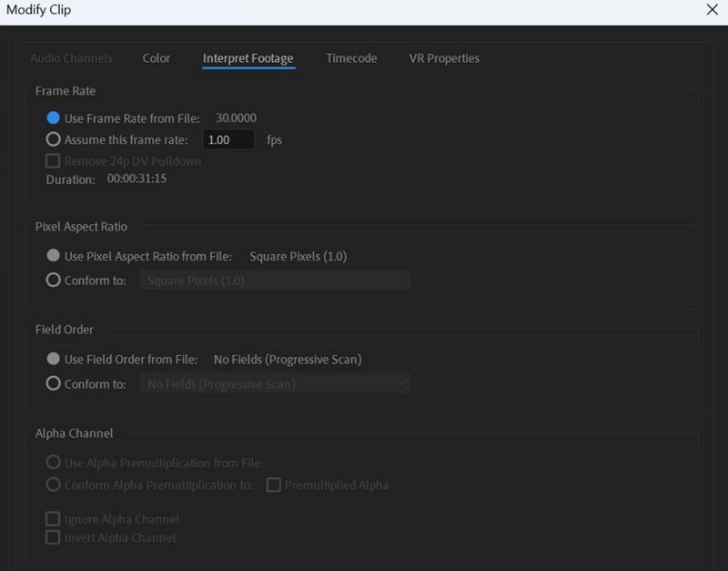Tick the Premultiplied Alpha checkbox

274,485
